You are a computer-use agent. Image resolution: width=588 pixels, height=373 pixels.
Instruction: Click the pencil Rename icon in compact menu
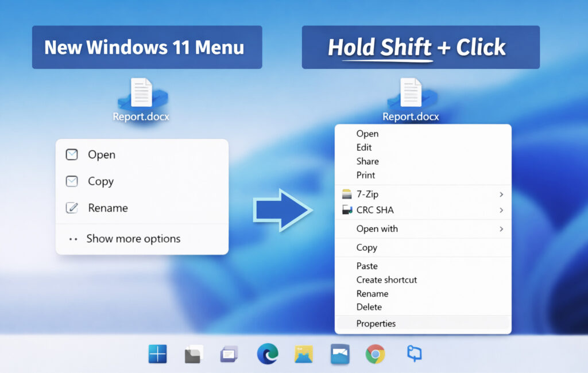(x=72, y=208)
